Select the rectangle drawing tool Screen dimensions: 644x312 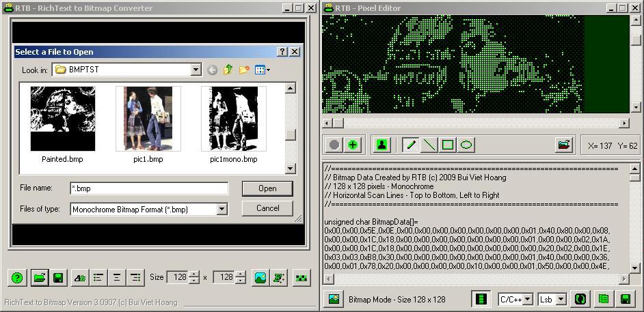tap(448, 145)
